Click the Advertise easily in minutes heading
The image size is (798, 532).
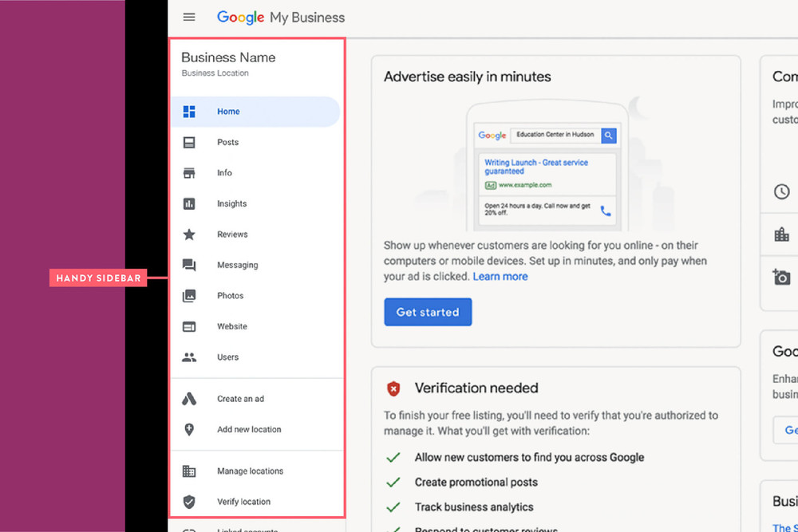coord(467,77)
